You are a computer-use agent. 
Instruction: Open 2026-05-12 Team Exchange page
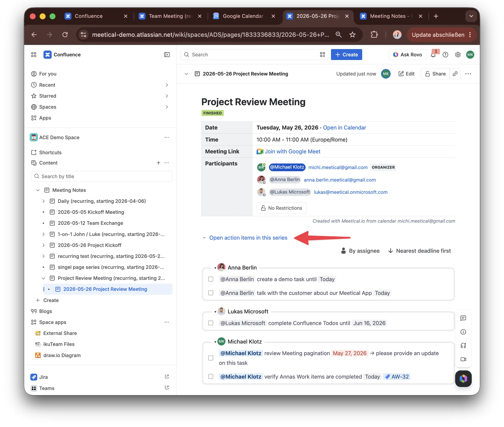click(x=90, y=223)
